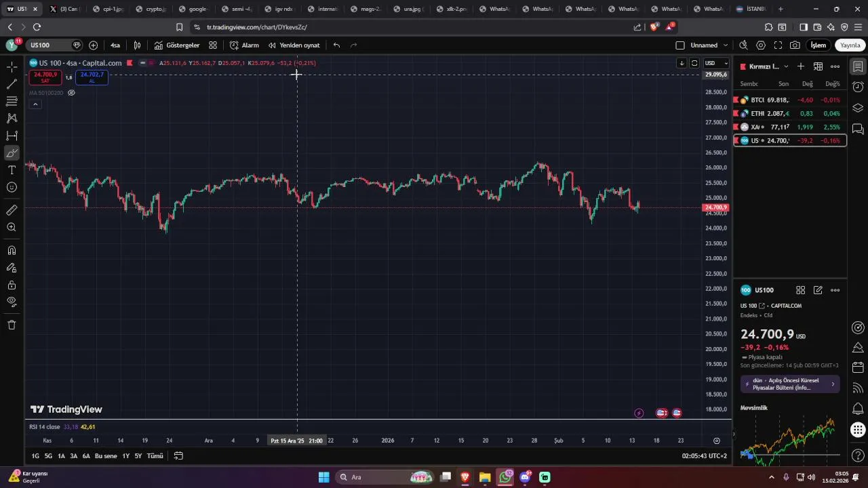Click the trash remove objects icon
This screenshot has width=868, height=488.
point(12,325)
